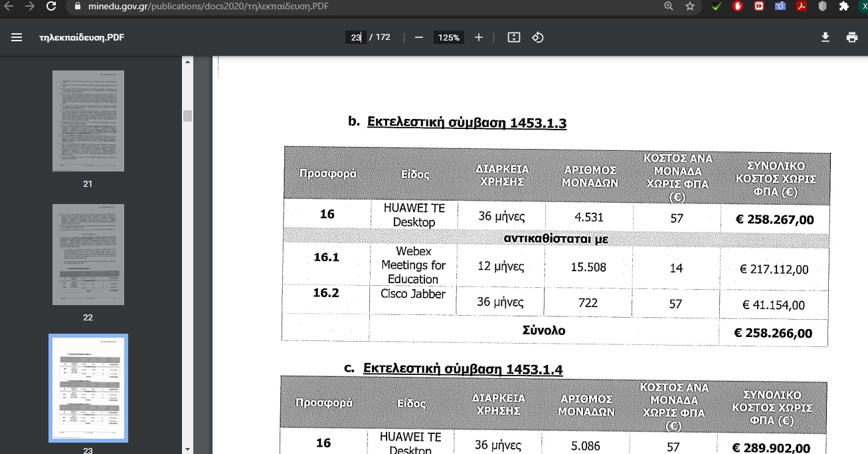Click 'HUAWEI TE Desktop' in the 1453.1.3 table

coord(414,215)
